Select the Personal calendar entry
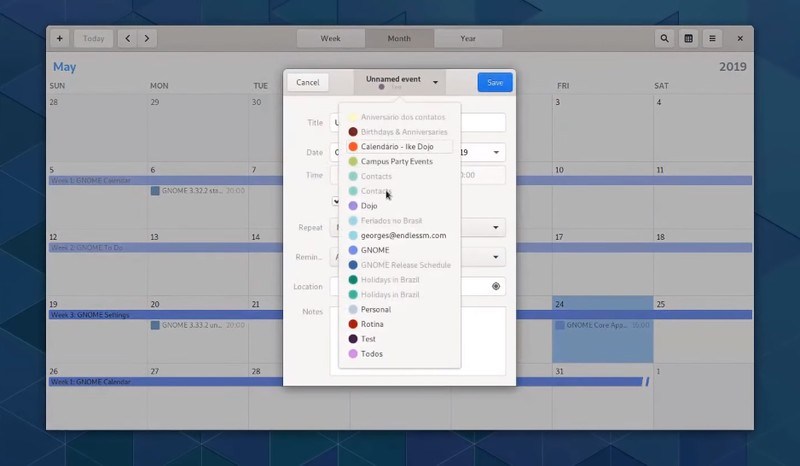Image resolution: width=800 pixels, height=466 pixels. point(399,309)
